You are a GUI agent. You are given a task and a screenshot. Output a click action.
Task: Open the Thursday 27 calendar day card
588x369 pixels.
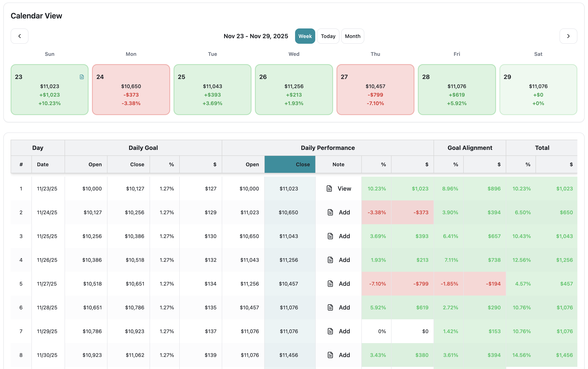click(375, 90)
